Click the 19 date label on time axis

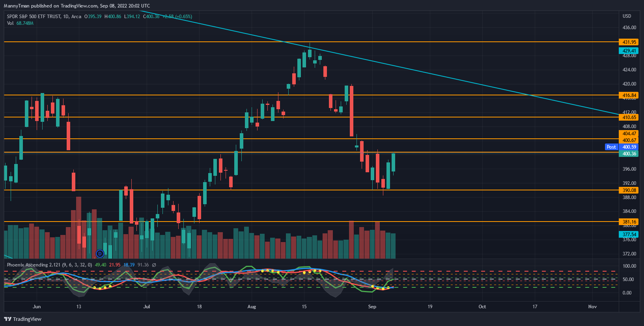[430, 307]
